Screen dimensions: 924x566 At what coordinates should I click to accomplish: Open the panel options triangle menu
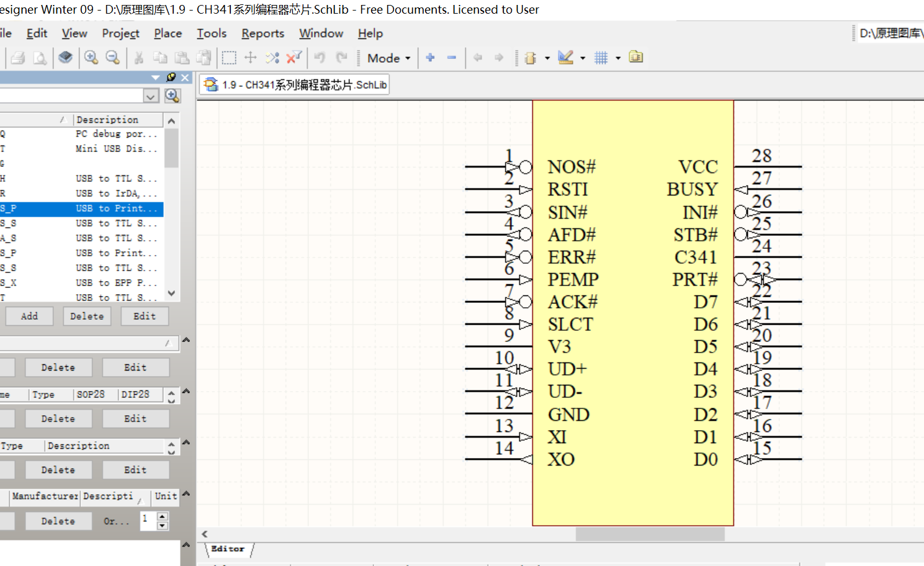156,78
